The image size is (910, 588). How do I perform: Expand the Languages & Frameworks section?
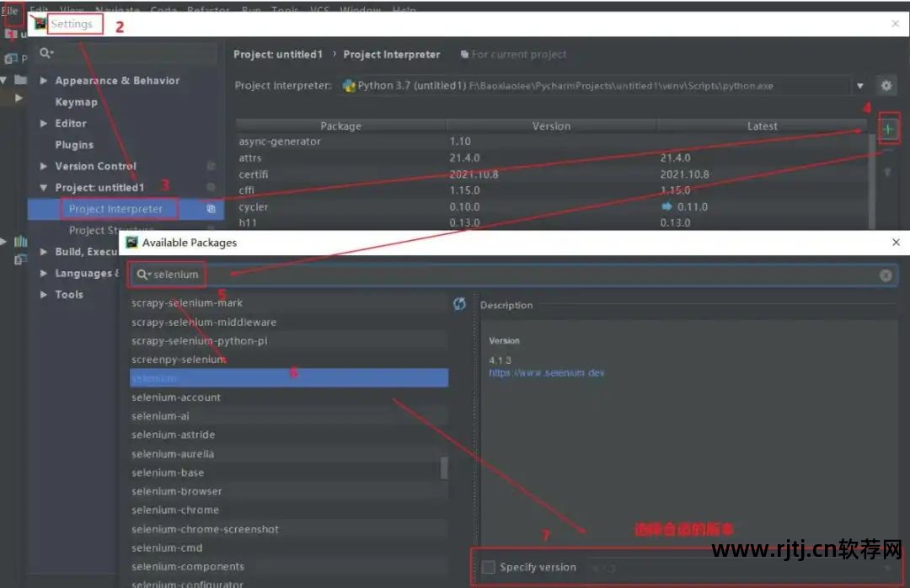44,274
